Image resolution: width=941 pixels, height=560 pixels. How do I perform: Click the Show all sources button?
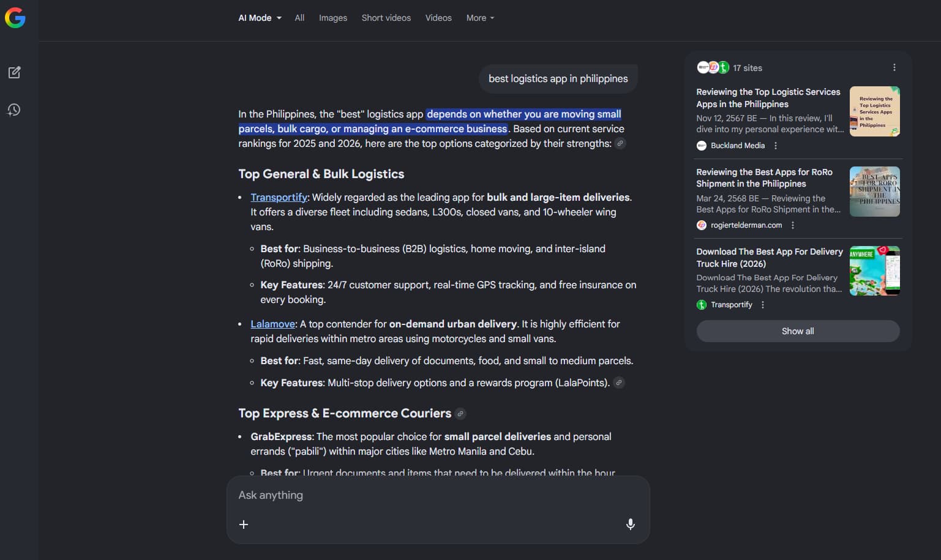(798, 331)
